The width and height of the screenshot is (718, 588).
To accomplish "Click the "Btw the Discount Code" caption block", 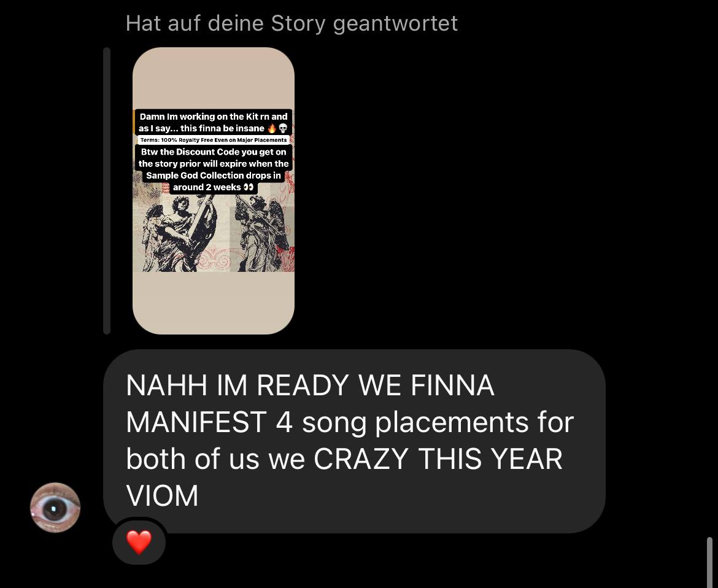I will pos(214,169).
